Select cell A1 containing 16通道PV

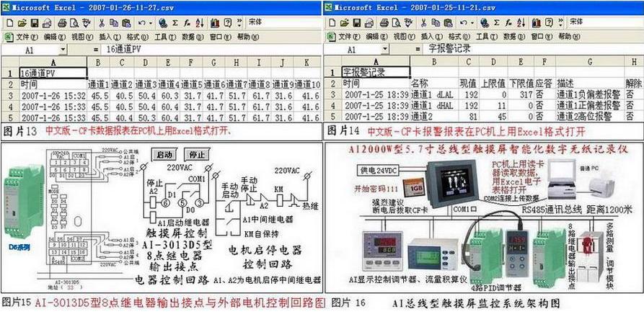click(53, 73)
